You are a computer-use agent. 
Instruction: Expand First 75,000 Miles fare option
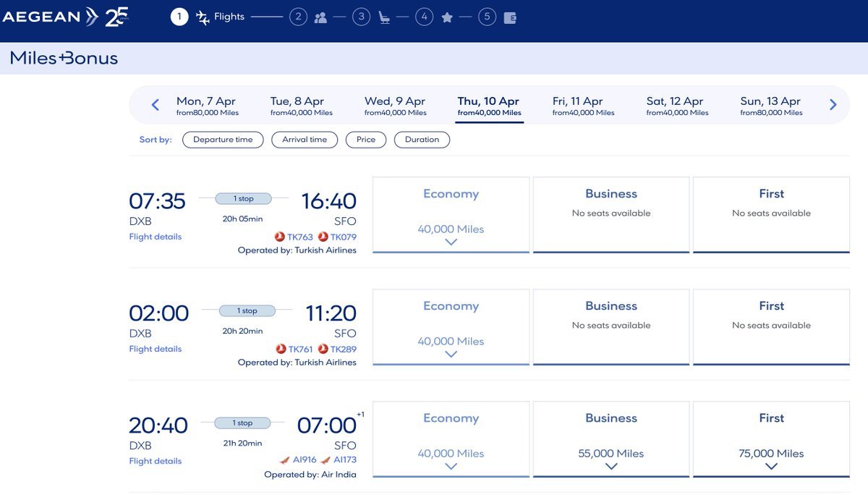pos(771,465)
